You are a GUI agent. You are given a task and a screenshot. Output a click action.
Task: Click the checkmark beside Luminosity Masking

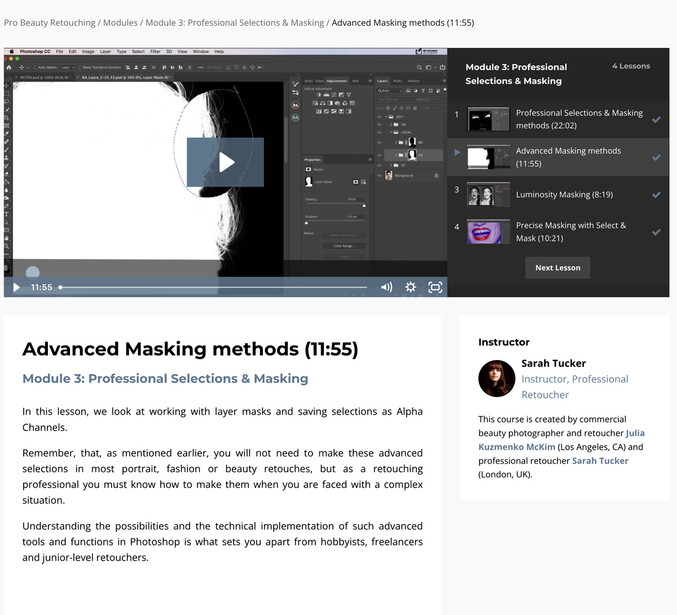[656, 195]
